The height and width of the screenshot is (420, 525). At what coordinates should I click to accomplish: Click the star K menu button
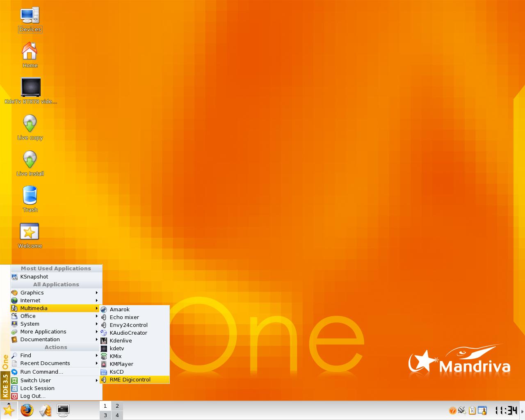[x=9, y=410]
